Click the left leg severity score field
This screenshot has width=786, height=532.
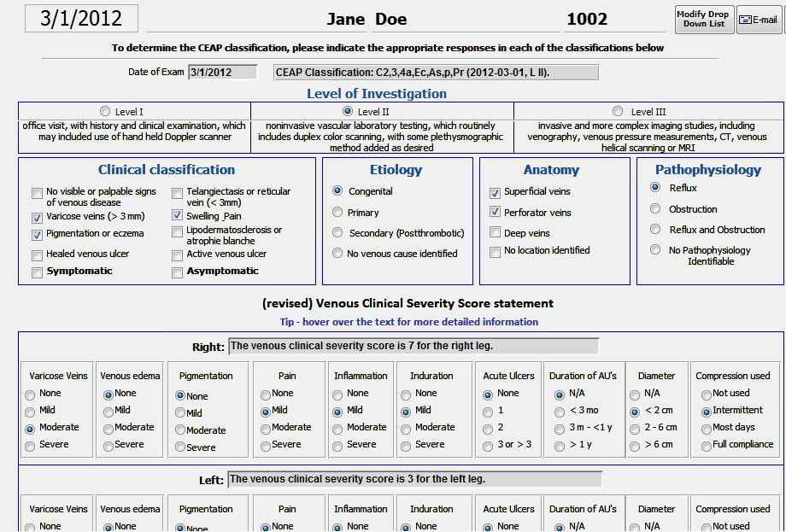tap(414, 479)
